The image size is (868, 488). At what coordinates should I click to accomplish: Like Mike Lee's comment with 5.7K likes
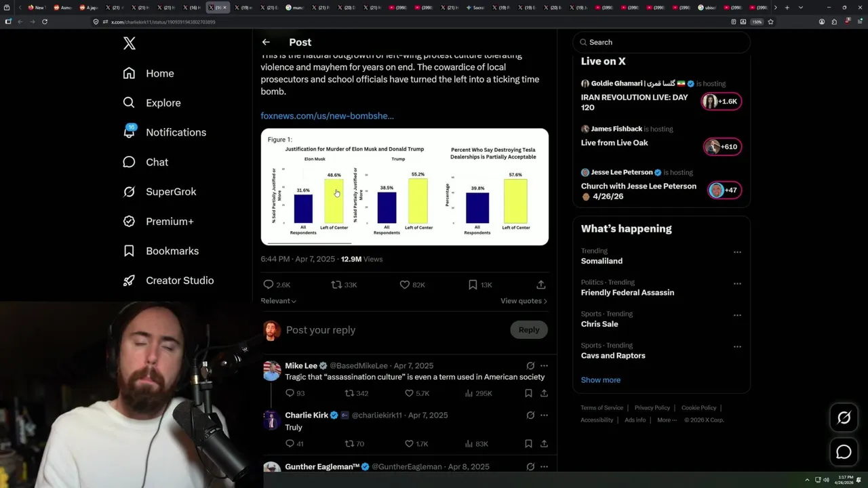click(417, 393)
